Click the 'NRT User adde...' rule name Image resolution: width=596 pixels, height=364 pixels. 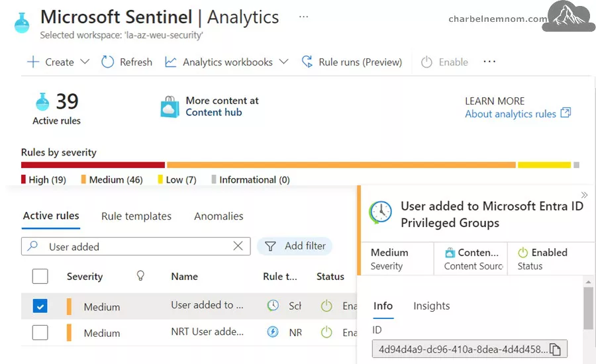click(x=207, y=332)
